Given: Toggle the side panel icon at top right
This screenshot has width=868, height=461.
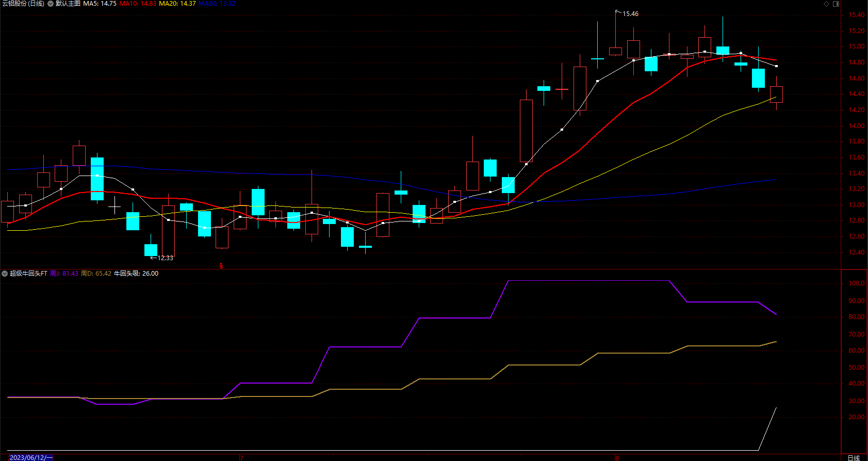Looking at the screenshot, I should [837, 4].
